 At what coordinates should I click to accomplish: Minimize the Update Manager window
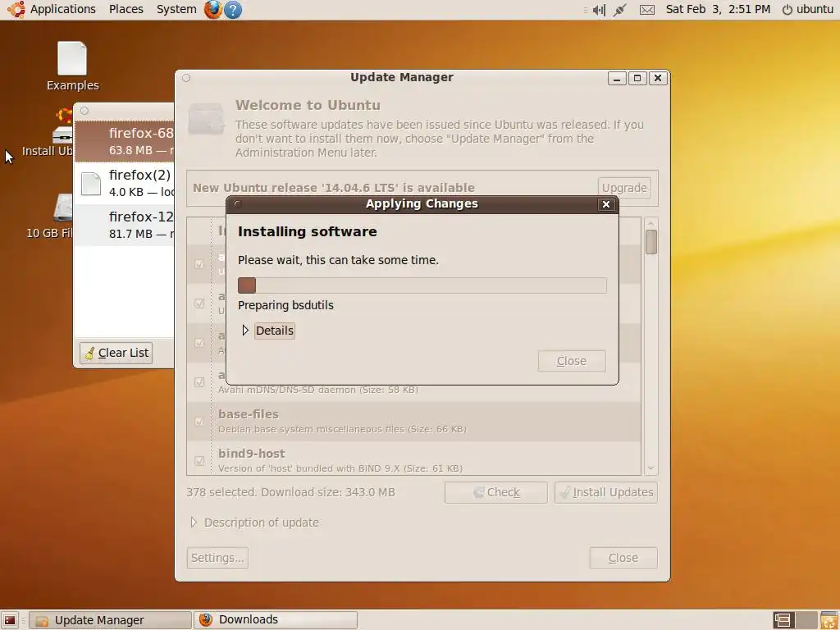tap(617, 78)
